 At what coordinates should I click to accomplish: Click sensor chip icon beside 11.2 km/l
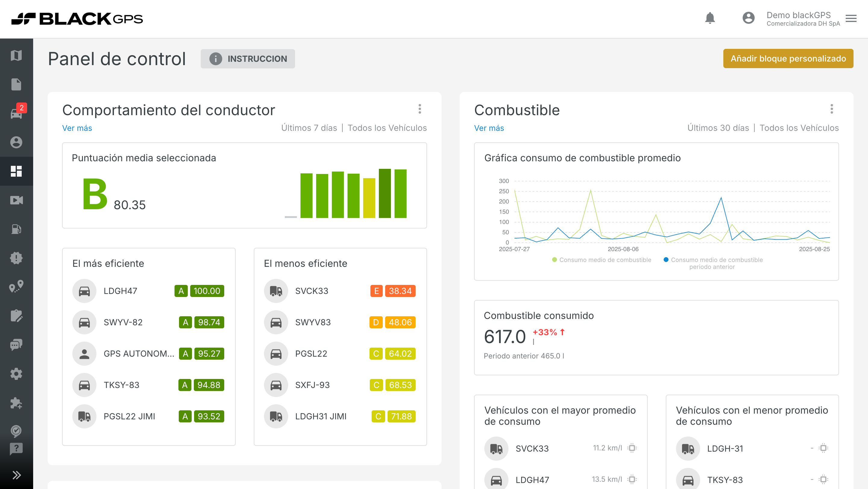(x=632, y=448)
